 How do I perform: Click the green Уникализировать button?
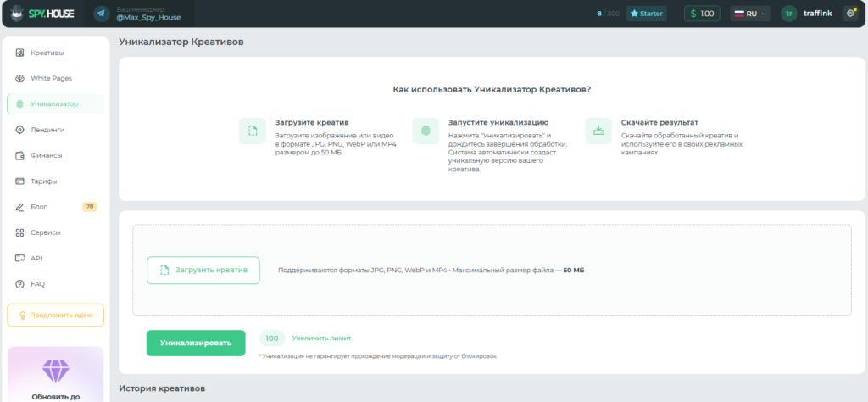click(196, 343)
